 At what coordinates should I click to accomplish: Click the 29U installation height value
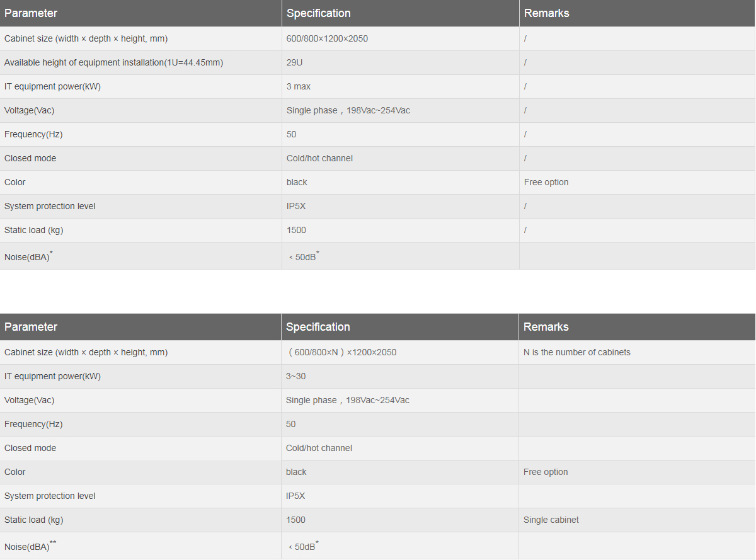pyautogui.click(x=295, y=62)
